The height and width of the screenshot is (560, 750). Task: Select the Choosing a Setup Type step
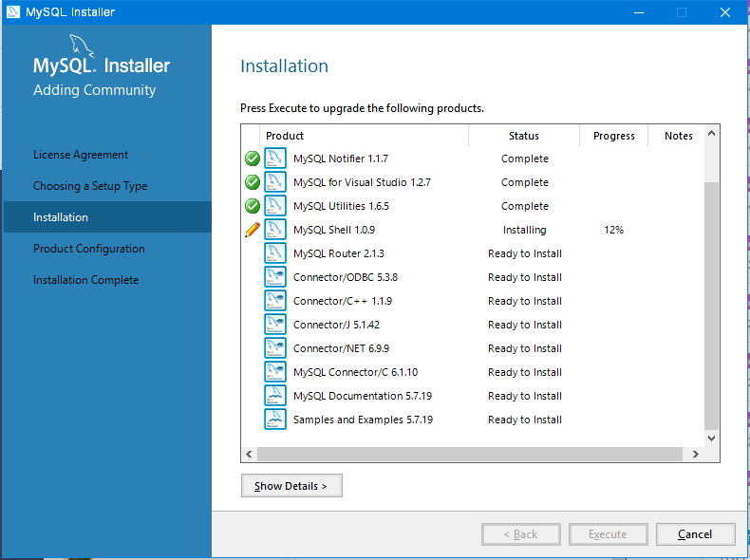coord(90,186)
